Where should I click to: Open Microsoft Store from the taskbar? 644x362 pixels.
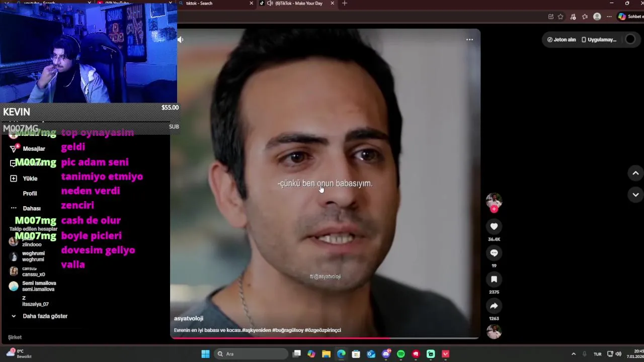[x=356, y=354]
